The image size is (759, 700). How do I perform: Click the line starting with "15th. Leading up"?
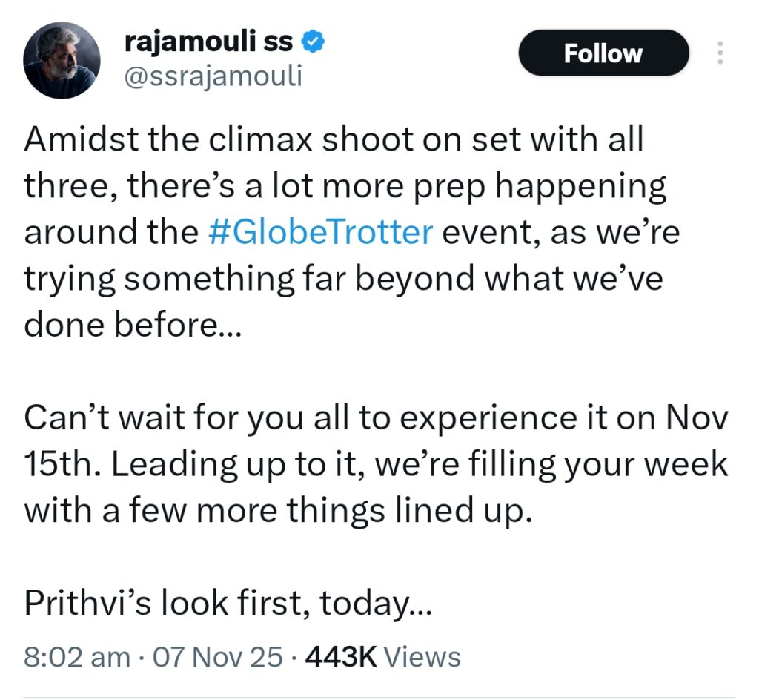377,465
